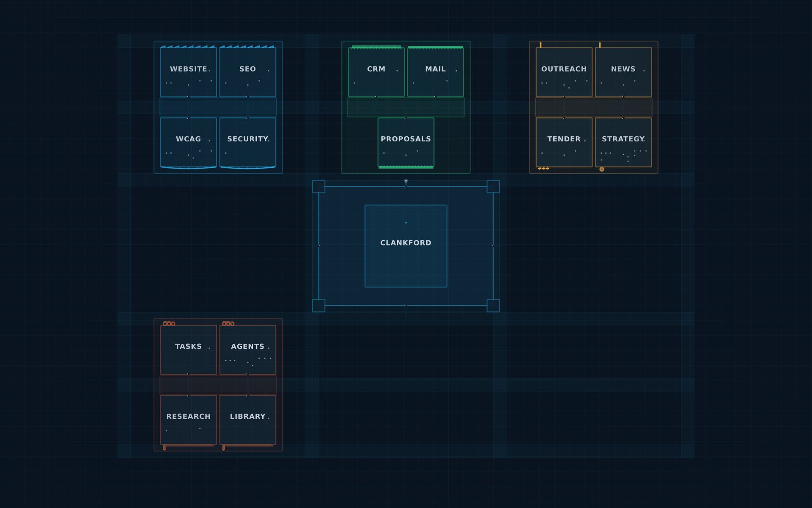Image resolution: width=812 pixels, height=508 pixels.
Task: Open the WEBSITE room tile
Action: (189, 72)
